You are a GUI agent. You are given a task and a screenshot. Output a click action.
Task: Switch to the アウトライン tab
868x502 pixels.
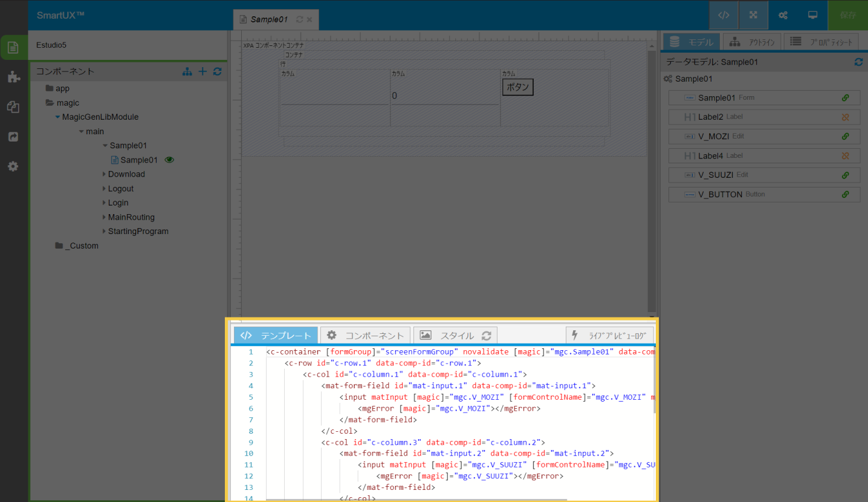tap(752, 42)
